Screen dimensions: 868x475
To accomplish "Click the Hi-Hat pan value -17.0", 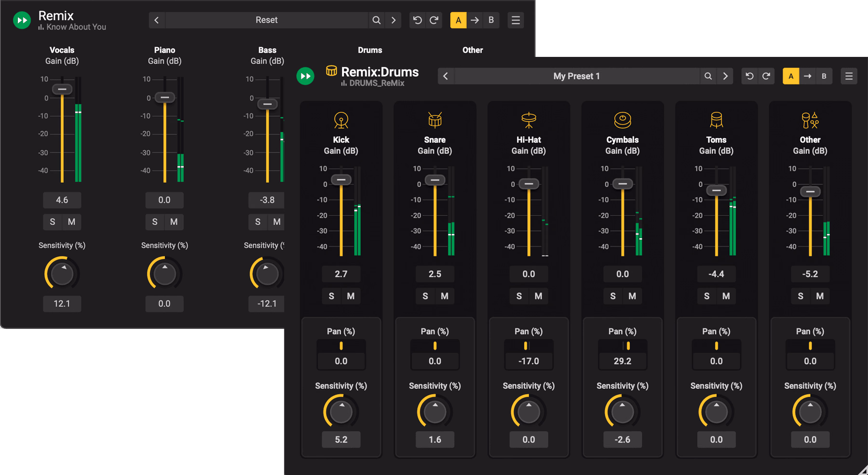I will coord(529,361).
